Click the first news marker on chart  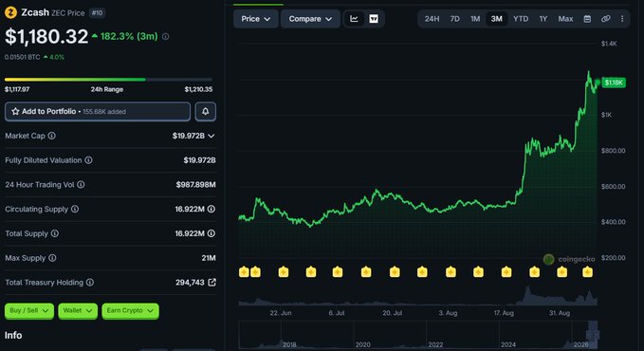[x=244, y=271]
